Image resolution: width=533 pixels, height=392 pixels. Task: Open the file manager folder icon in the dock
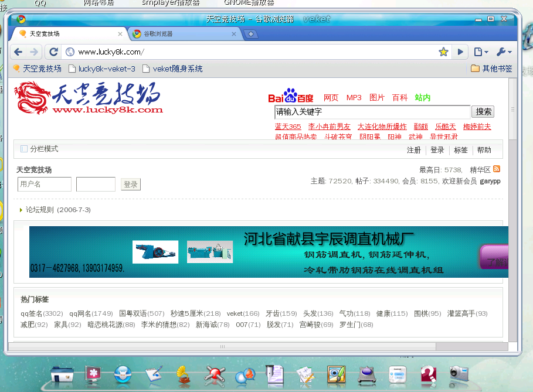(x=62, y=374)
